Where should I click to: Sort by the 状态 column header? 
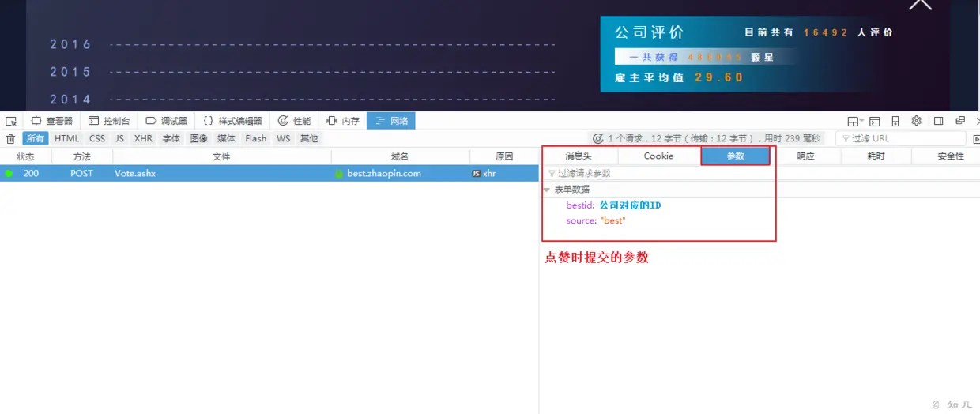[25, 156]
